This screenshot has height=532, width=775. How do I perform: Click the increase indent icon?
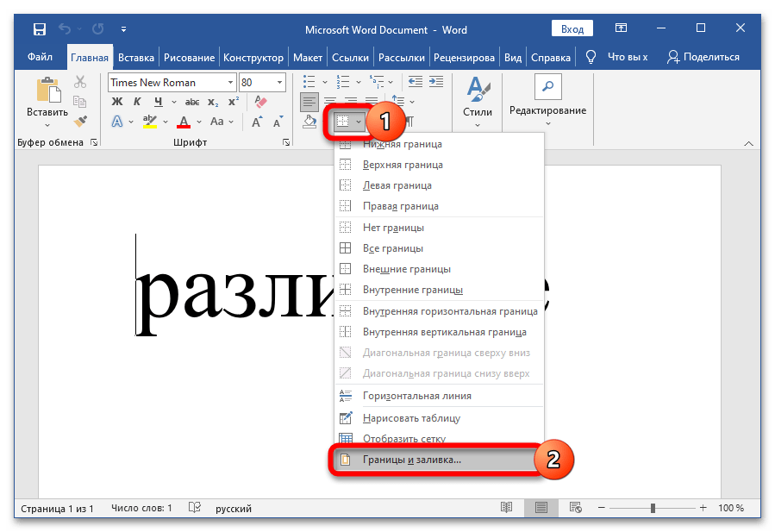[436, 82]
